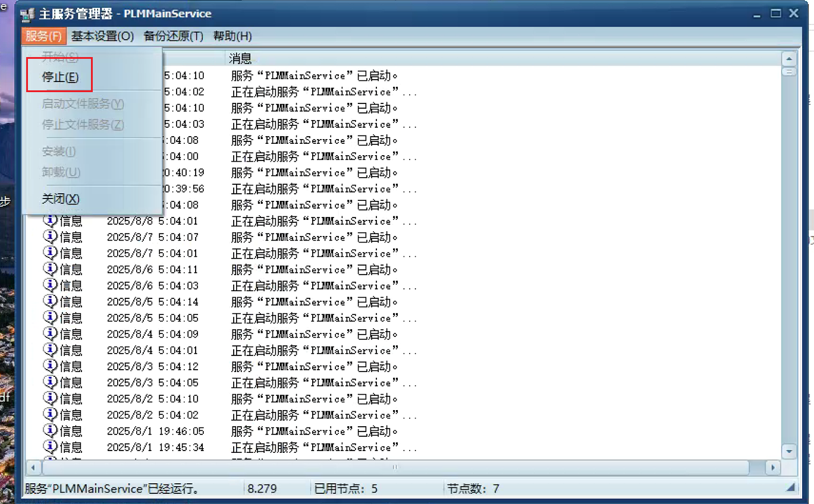Click info icon of 2025/8/7 5:04:07 row

[x=51, y=237]
